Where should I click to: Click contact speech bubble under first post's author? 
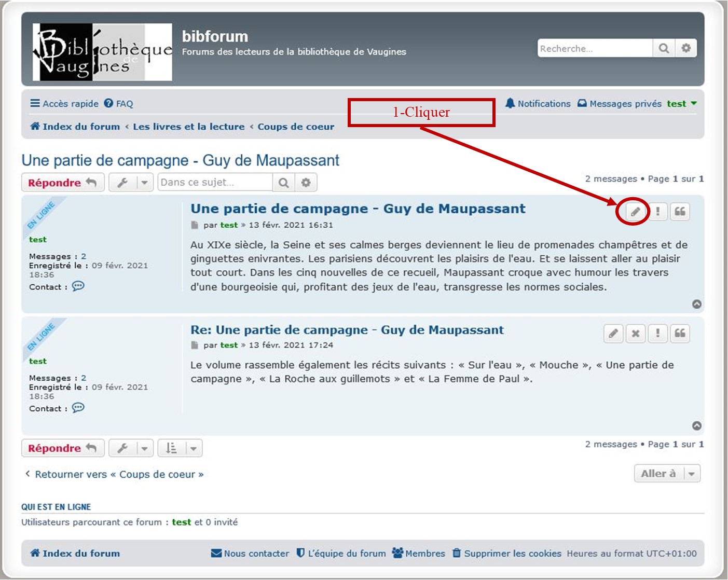click(78, 286)
